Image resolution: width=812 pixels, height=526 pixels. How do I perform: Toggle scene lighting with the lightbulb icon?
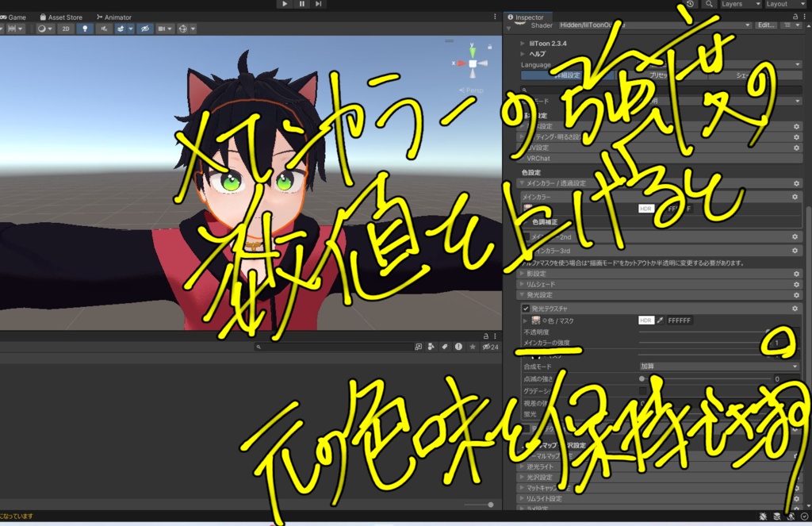coord(85,29)
